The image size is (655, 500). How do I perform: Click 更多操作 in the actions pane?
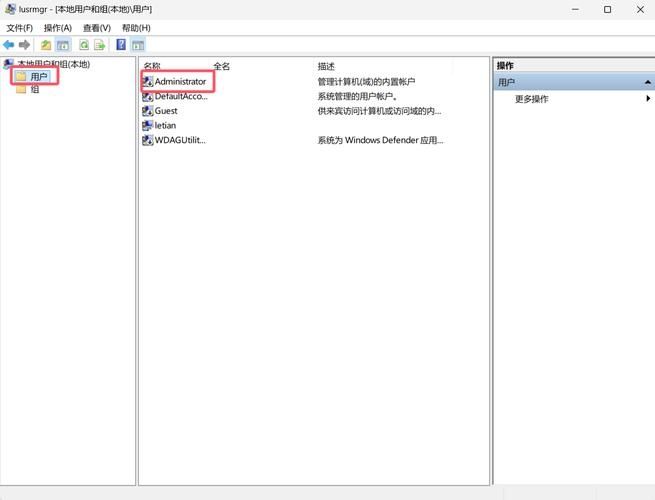click(531, 99)
